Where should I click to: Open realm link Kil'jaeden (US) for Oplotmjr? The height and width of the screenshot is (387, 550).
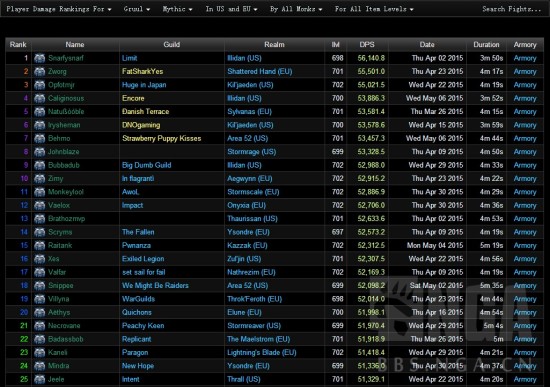(250, 85)
